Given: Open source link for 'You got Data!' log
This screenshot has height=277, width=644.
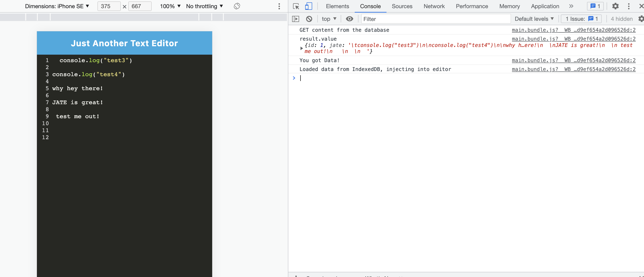Looking at the screenshot, I should 573,60.
